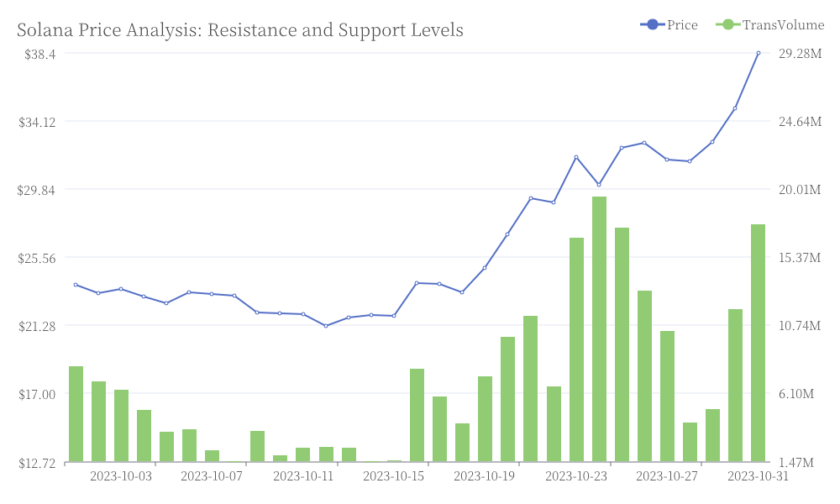This screenshot has width=840, height=504.
Task: Select the 2023-10-27 axis label
Action: (x=667, y=476)
